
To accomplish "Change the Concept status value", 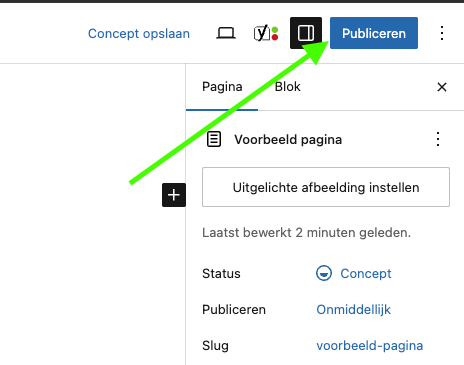I will [x=366, y=273].
